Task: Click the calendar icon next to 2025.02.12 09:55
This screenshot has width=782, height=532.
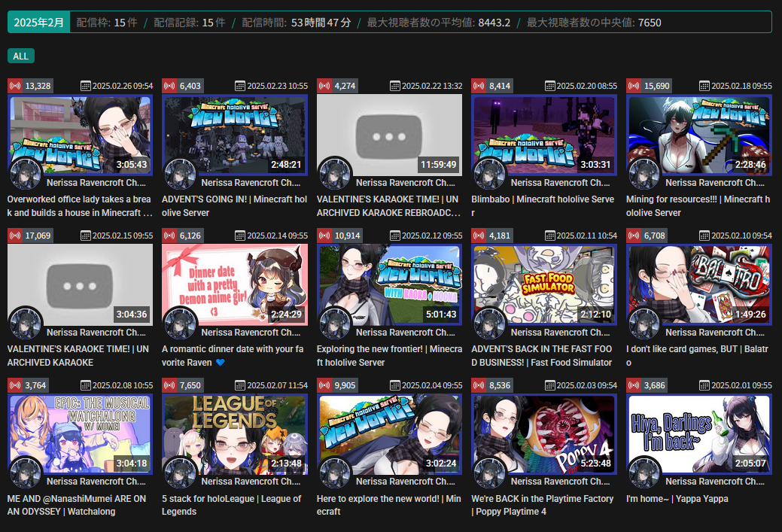Action: tap(394, 236)
